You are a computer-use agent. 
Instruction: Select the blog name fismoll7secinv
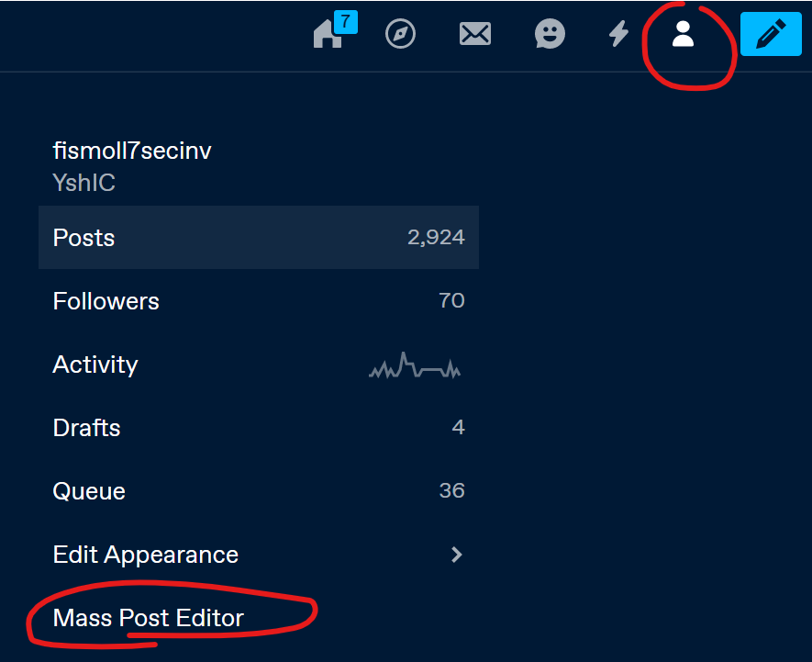(131, 151)
